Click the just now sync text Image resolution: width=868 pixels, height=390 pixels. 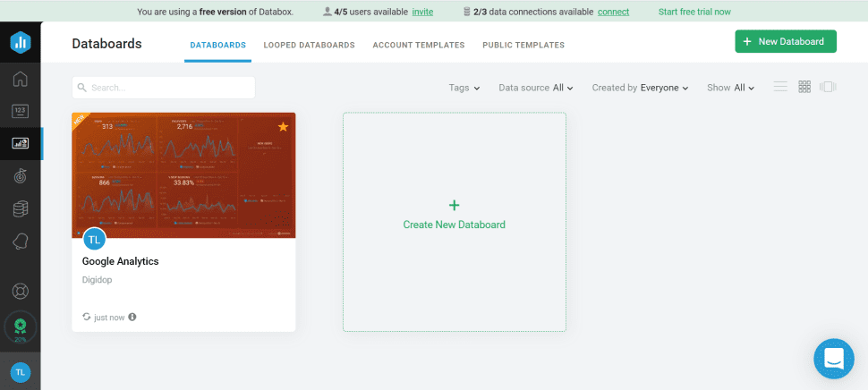pos(109,318)
